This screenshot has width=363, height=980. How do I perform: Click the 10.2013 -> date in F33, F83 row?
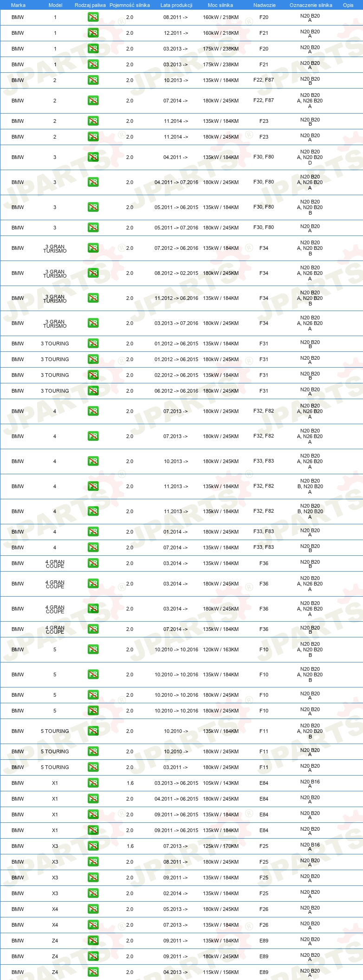pos(176,461)
